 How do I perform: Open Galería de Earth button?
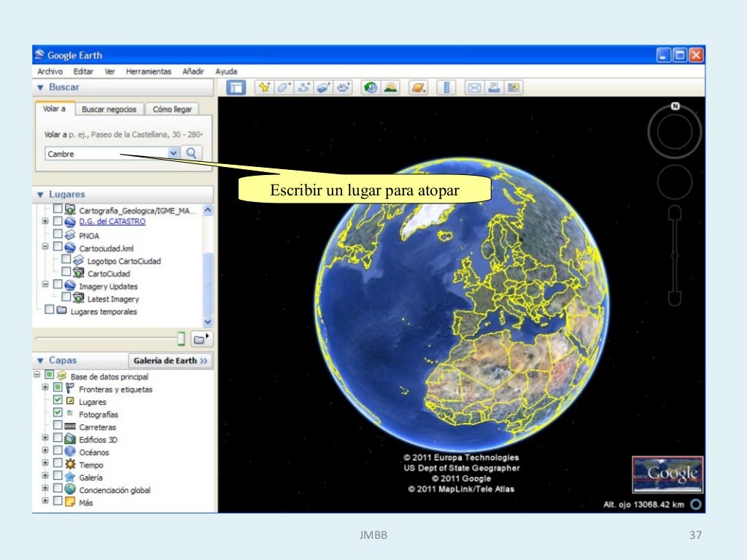click(170, 360)
